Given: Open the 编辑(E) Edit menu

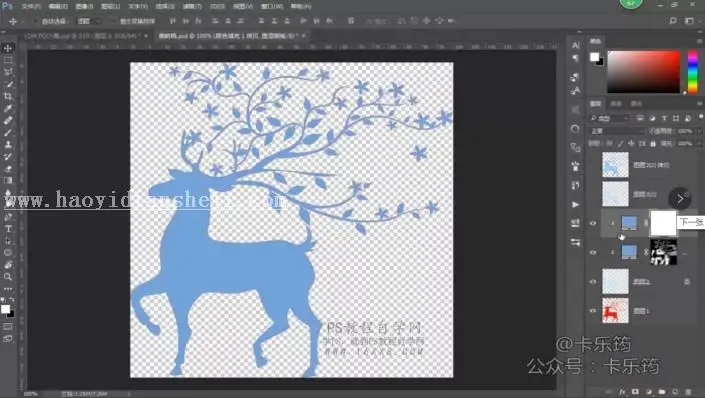Looking at the screenshot, I should tap(58, 7).
